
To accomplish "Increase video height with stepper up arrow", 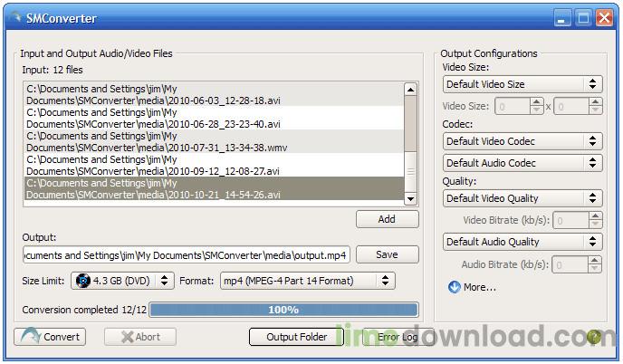I will pyautogui.click(x=595, y=101).
